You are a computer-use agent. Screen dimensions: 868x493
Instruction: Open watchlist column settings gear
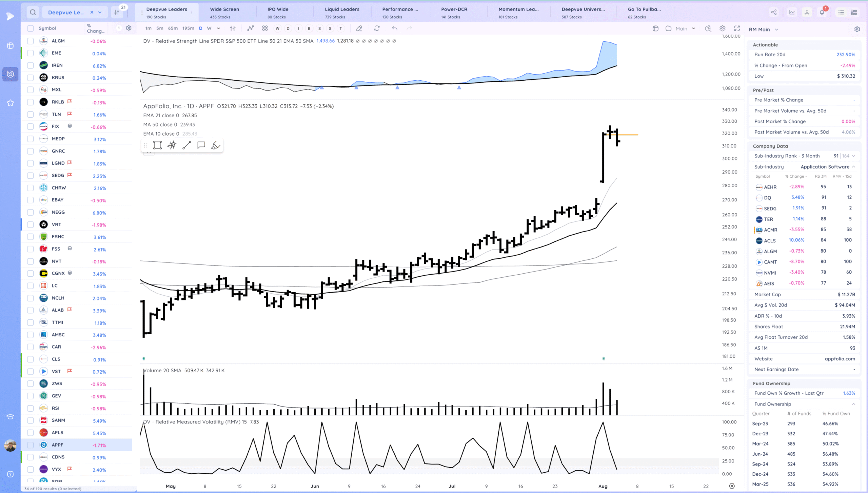click(129, 28)
